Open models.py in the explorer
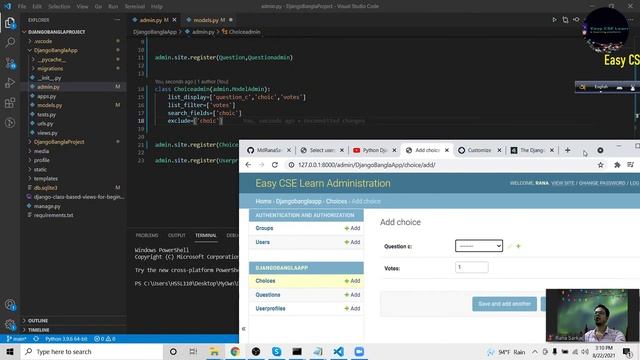The height and width of the screenshot is (360, 640). coord(49,105)
